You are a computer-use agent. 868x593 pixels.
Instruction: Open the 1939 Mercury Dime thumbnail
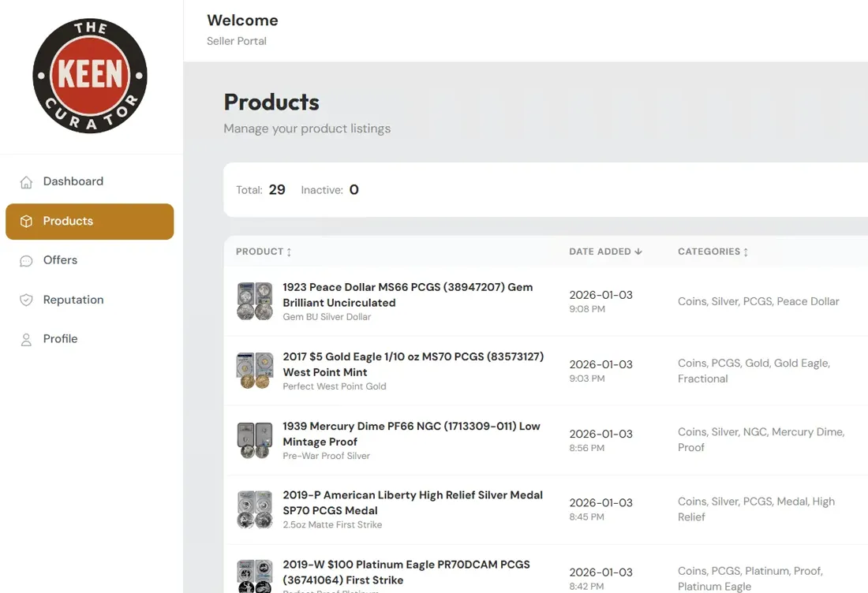255,440
